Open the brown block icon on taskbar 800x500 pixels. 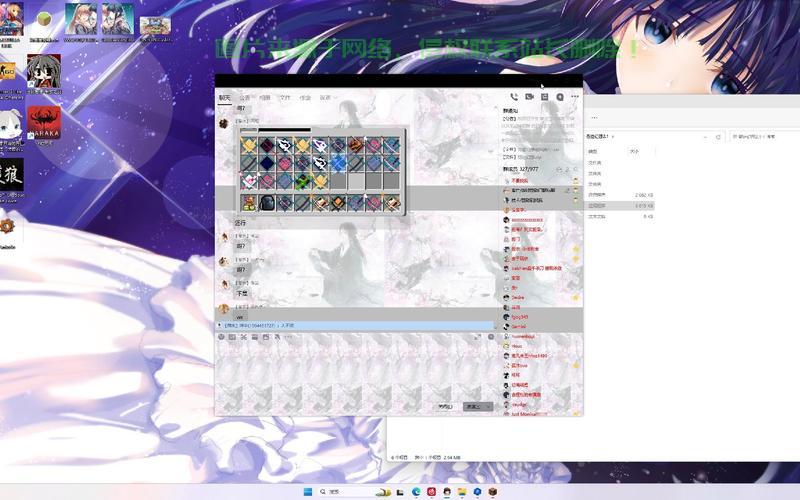(493, 492)
